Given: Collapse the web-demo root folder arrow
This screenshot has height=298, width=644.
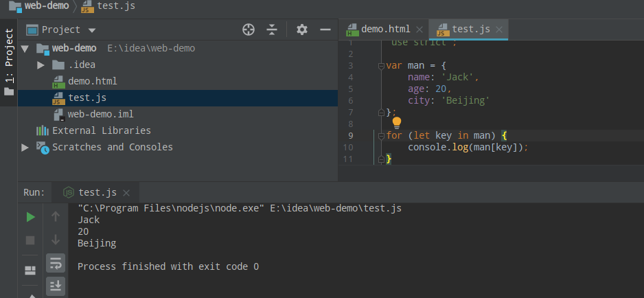Looking at the screenshot, I should tap(25, 49).
